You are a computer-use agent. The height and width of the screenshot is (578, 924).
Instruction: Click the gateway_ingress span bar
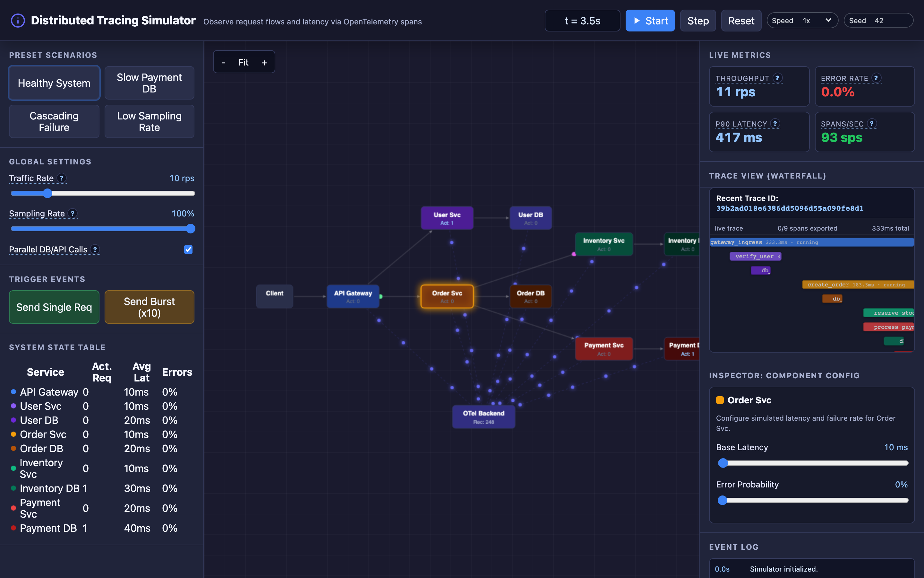coord(812,242)
